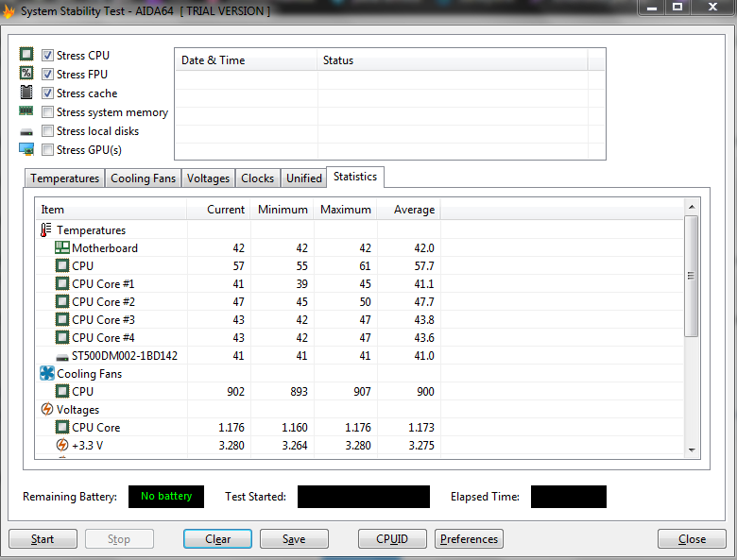Click CPU Core voltage Average value 1.173
The image size is (737, 560).
click(421, 428)
